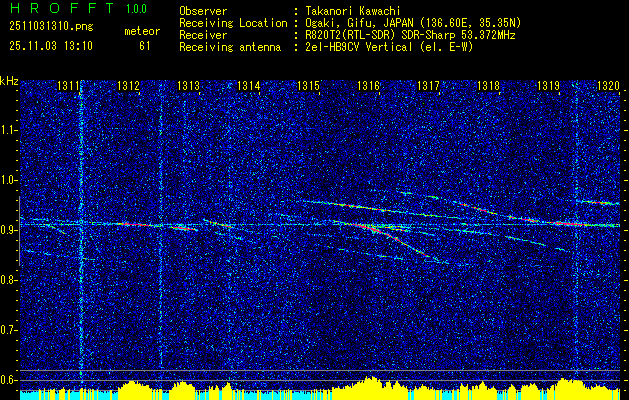Click the 1318 time marker
This screenshot has width=629, height=400.
(x=489, y=86)
